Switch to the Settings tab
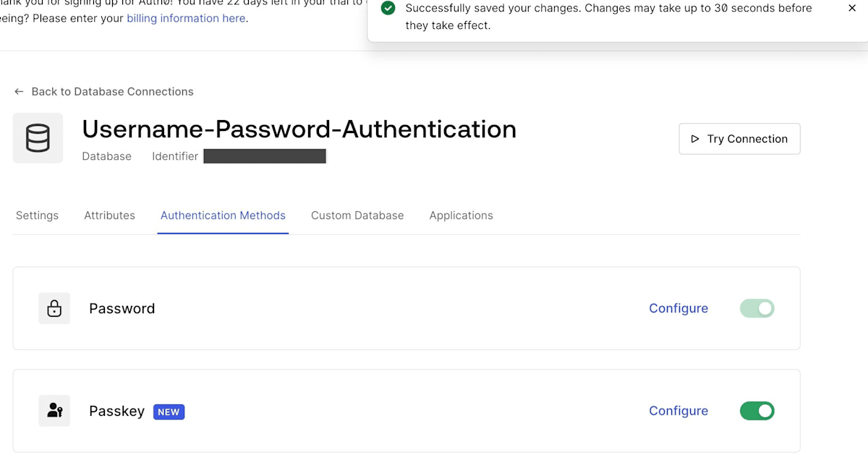 (x=37, y=216)
